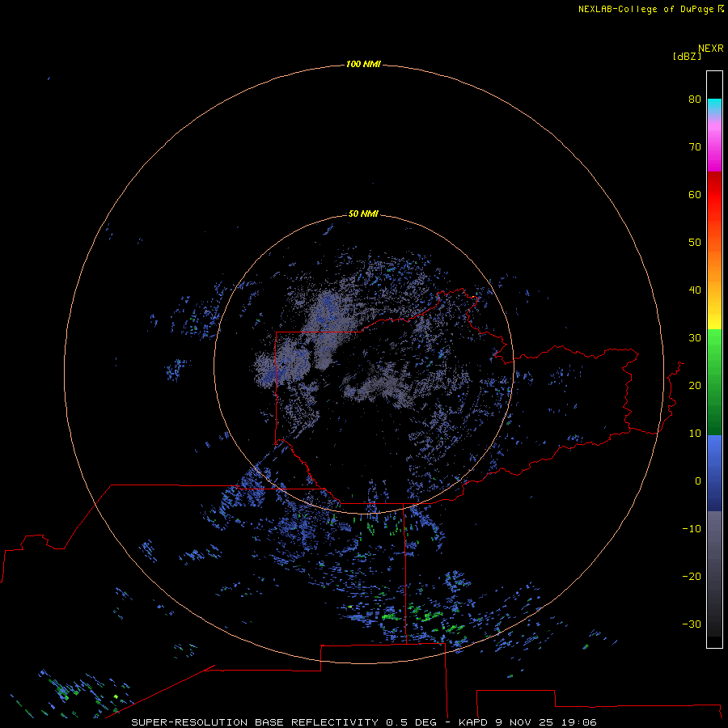
Task: Click the red segment of the color bar
Action: [x=714, y=195]
